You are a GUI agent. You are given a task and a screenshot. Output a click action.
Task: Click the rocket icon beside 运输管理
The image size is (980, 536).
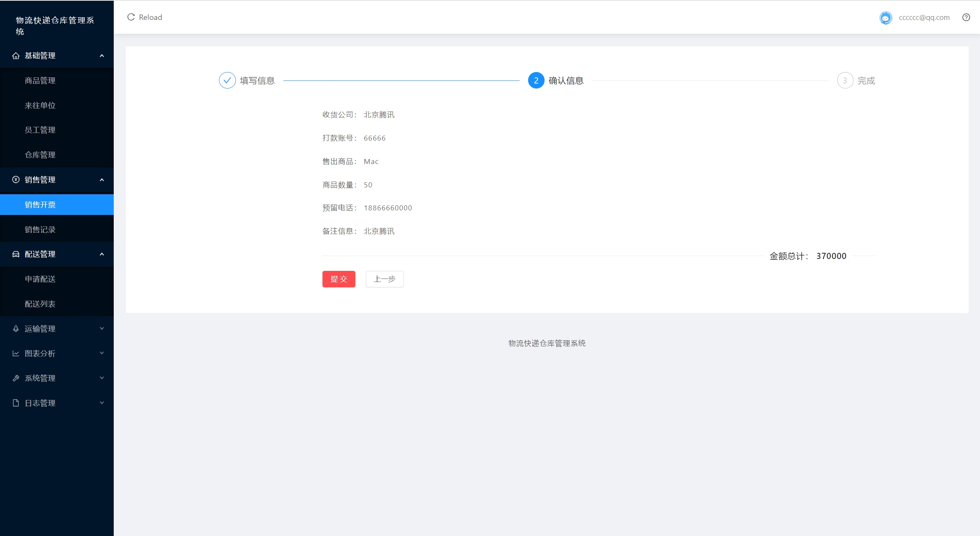(16, 329)
